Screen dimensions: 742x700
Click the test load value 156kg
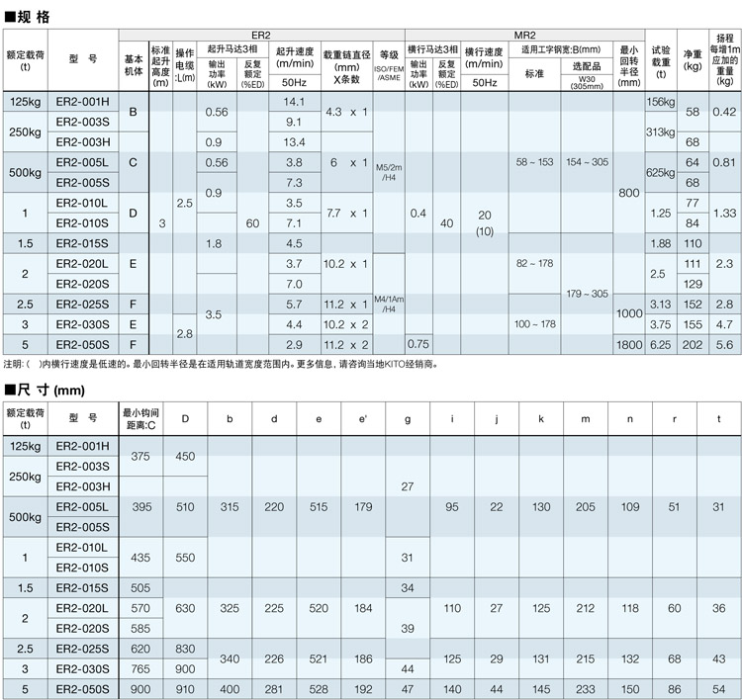click(661, 102)
